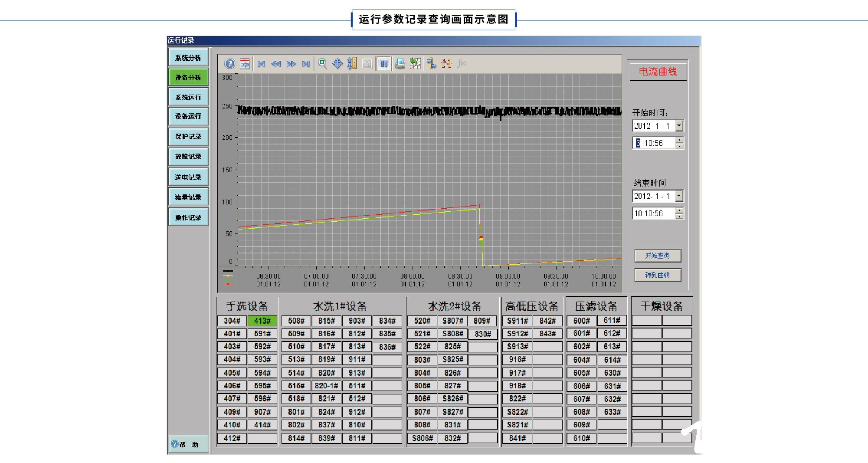
Task: Open the end date dropdown
Action: point(679,196)
